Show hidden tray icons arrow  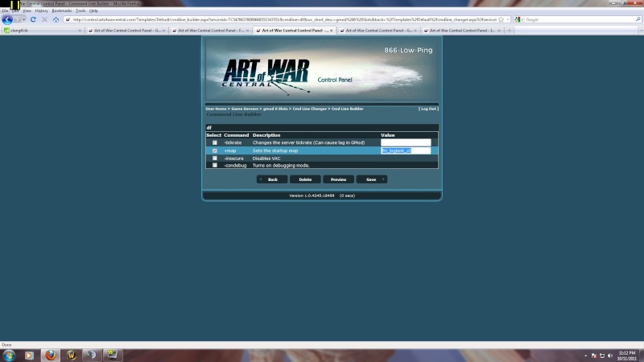point(586,356)
